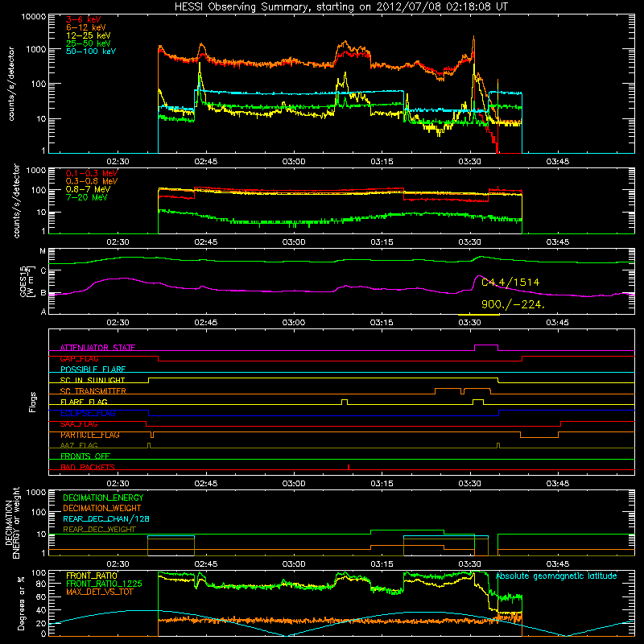
Task: Click the GAP_FLAG label
Action: pos(79,358)
